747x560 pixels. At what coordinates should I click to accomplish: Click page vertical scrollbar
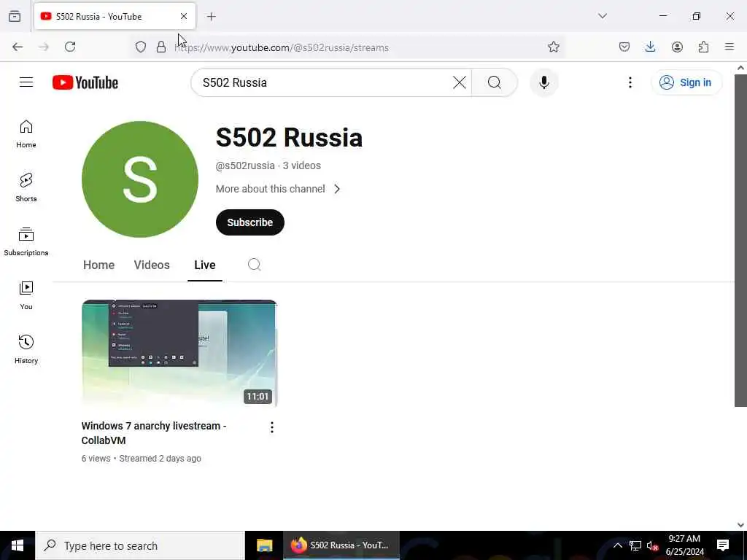coord(740,241)
